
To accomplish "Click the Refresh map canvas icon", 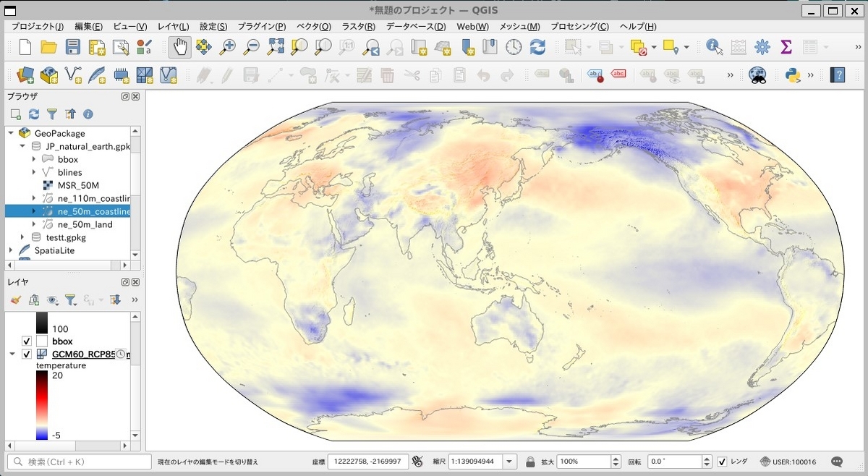I will click(x=537, y=47).
